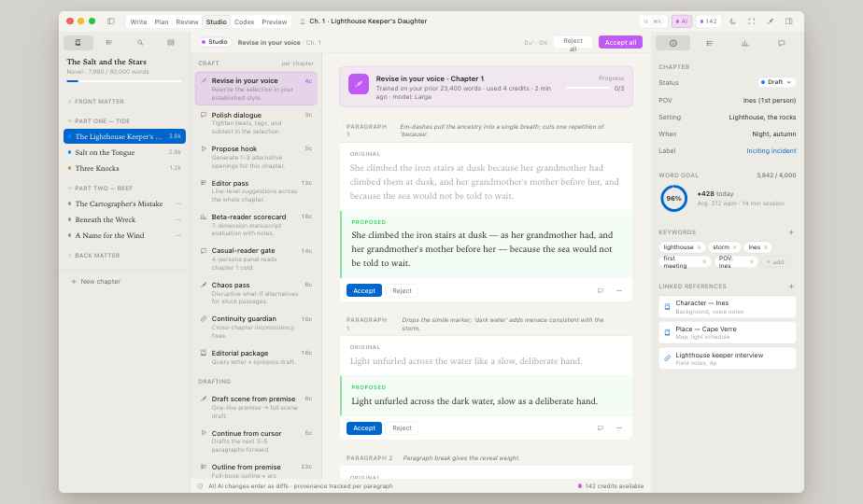863x504 pixels.
Task: Accept the Light unfurled proposal
Action: pos(364,428)
